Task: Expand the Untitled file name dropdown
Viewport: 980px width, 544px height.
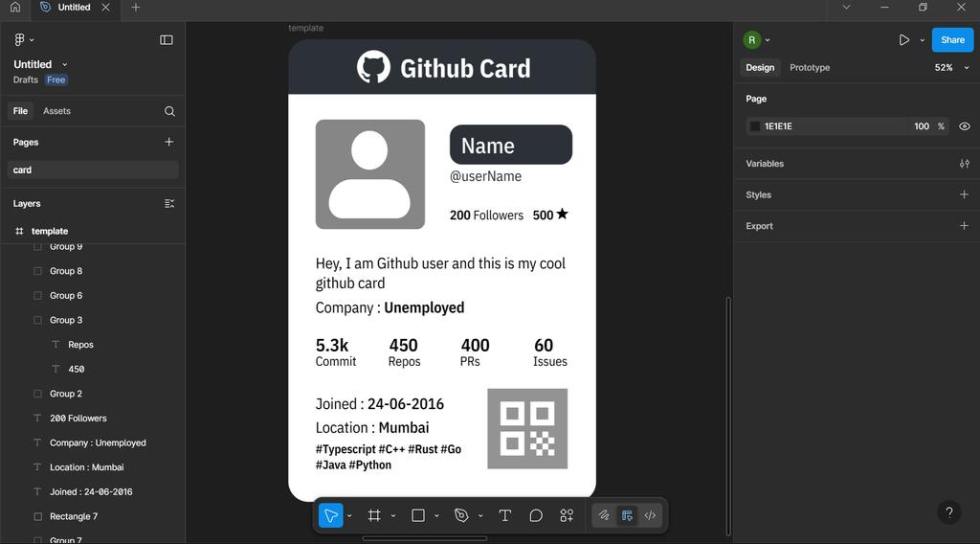Action: click(x=64, y=64)
